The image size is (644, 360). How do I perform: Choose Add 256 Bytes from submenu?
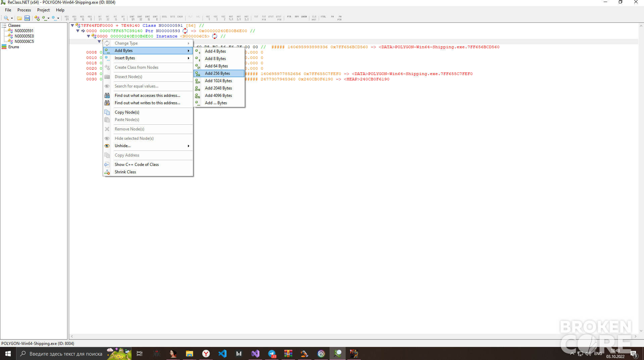[219, 73]
